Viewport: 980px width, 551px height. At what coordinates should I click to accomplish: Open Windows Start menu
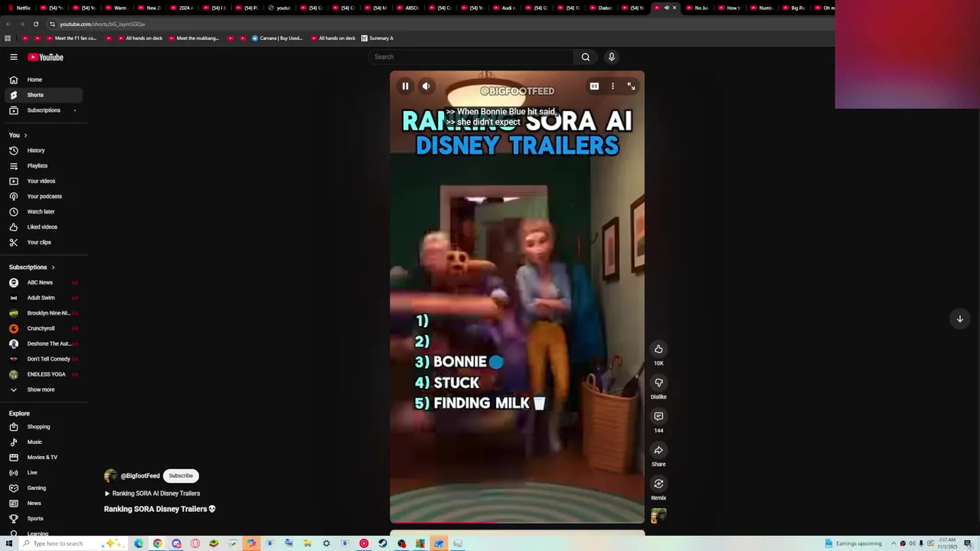tap(9, 544)
